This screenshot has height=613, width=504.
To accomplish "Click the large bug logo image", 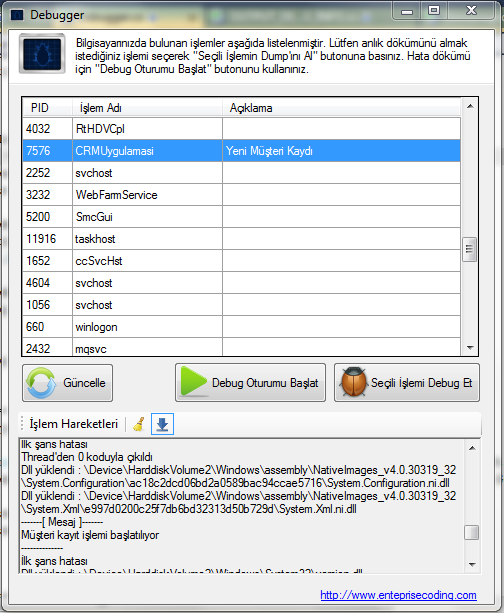I will click(42, 54).
